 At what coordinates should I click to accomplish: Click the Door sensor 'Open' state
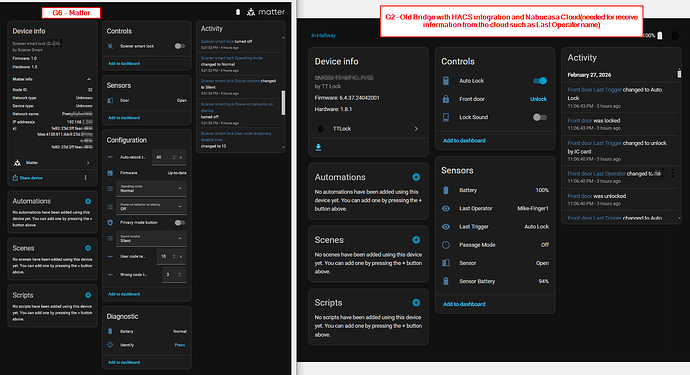click(x=182, y=100)
